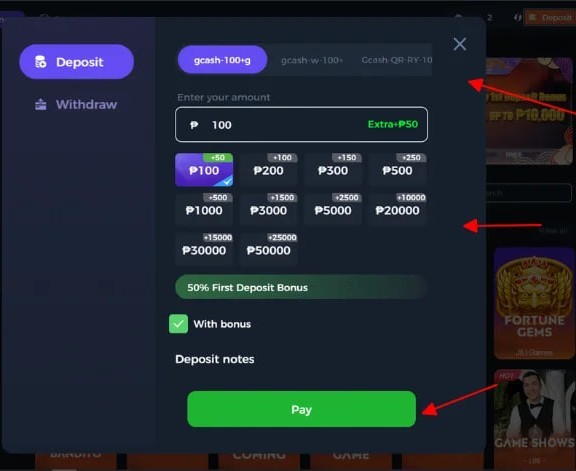
Task: Click the 50% First Deposit Bonus bar
Action: [x=302, y=287]
